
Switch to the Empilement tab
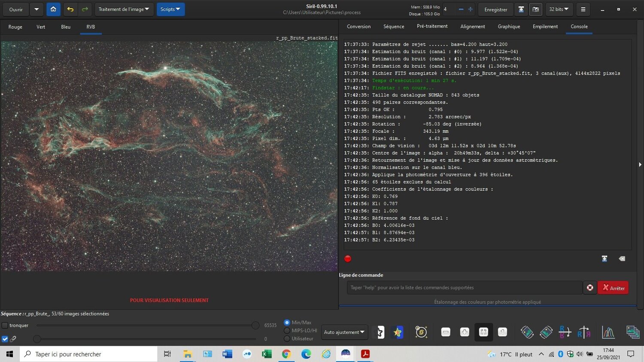[545, 26]
